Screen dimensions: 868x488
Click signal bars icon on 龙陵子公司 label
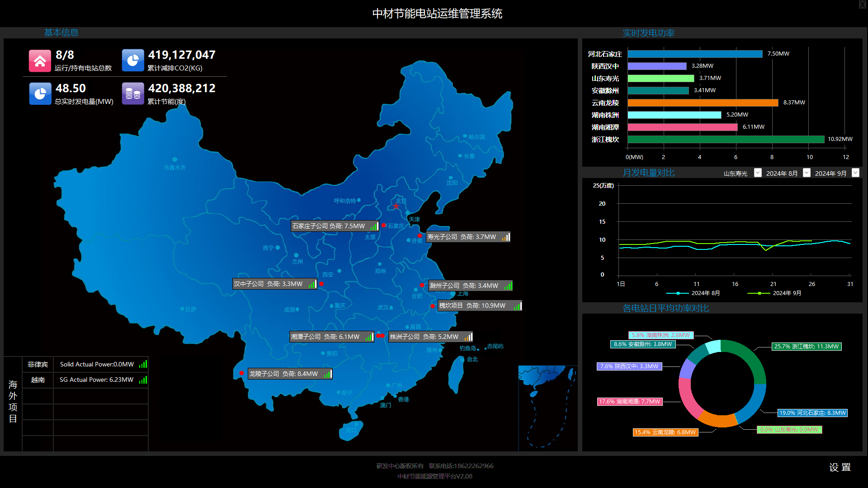click(328, 374)
